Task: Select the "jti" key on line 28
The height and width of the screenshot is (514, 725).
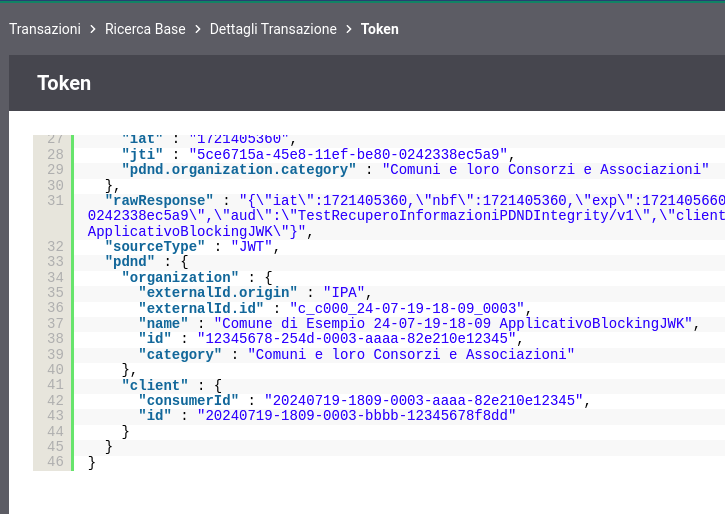Action: pos(142,154)
